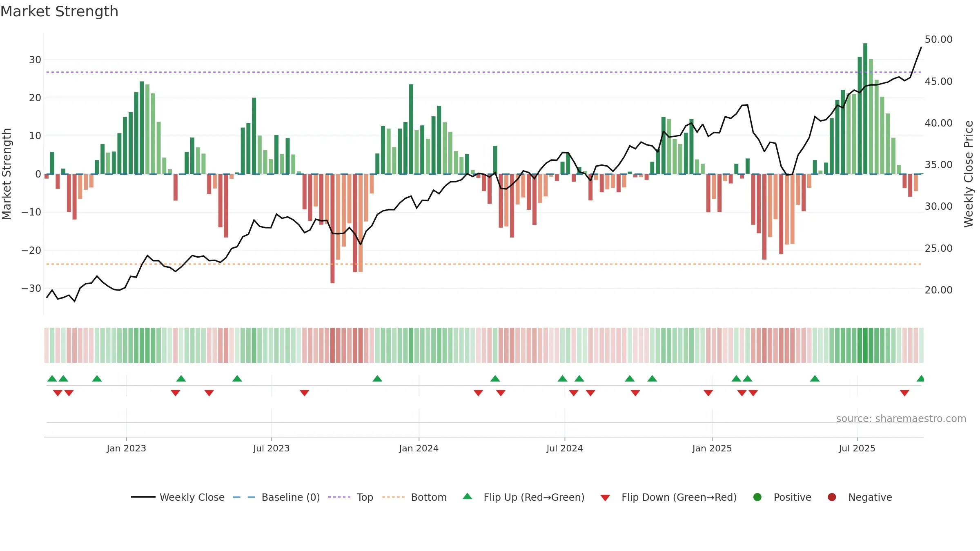
Task: Click the green triangle icon in legend
Action: [x=468, y=496]
